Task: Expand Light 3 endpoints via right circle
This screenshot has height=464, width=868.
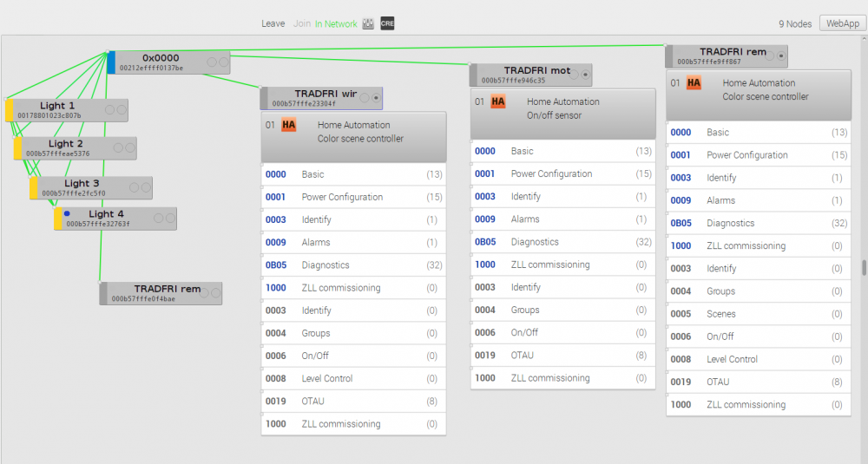Action: click(146, 188)
